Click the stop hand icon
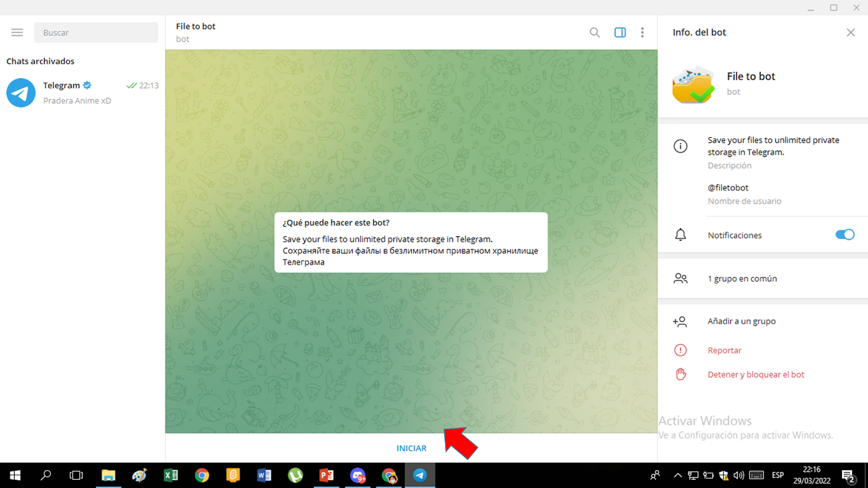Image resolution: width=868 pixels, height=488 pixels. pos(681,374)
